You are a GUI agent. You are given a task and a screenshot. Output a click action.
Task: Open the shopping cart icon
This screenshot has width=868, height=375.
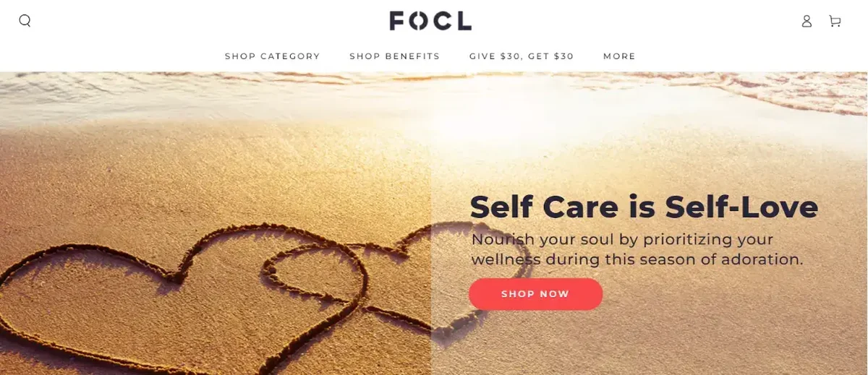835,21
